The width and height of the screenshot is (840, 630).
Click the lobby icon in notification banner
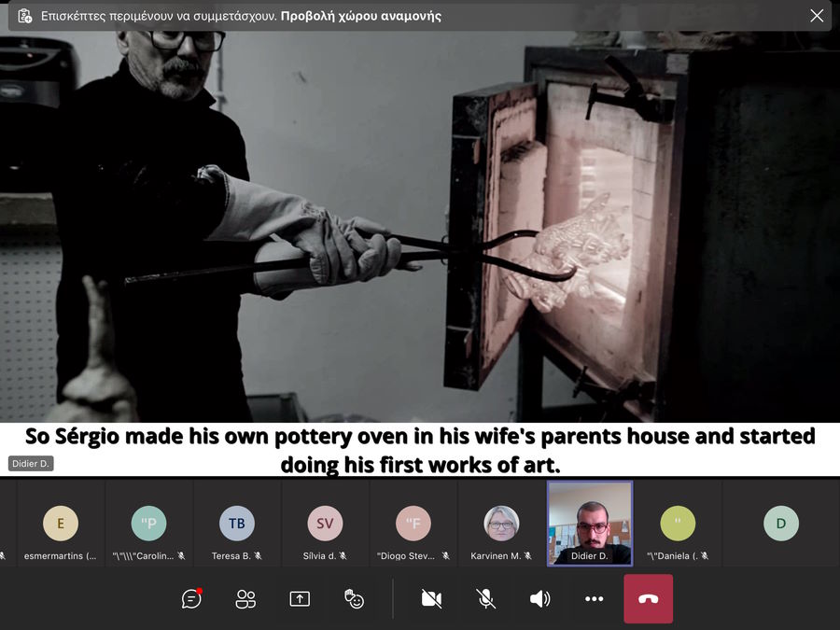[24, 16]
